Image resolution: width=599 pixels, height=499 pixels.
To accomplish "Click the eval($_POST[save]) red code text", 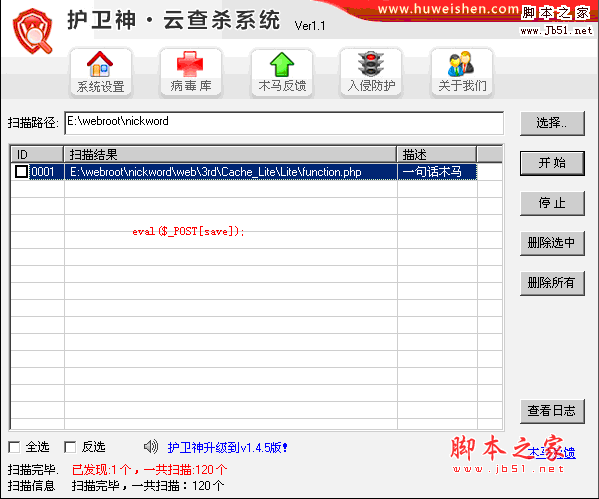I will tap(188, 232).
